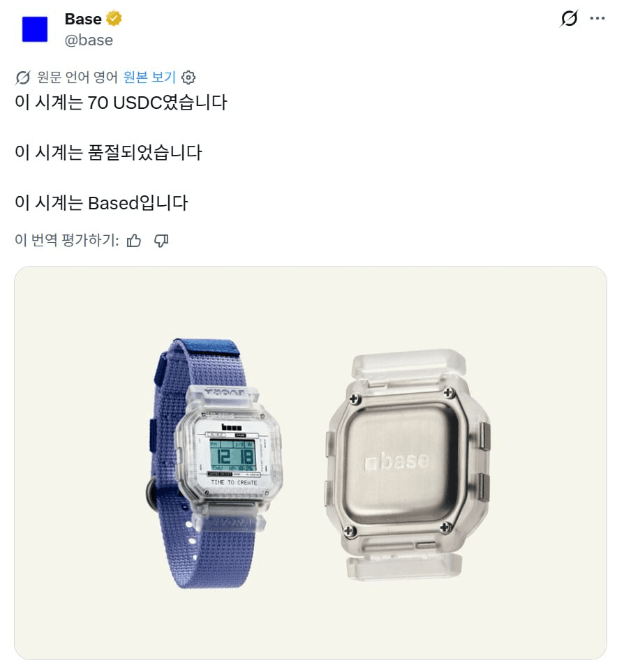The width and height of the screenshot is (617, 672).
Task: Click the steel watch back engraved base
Action: click(x=407, y=465)
